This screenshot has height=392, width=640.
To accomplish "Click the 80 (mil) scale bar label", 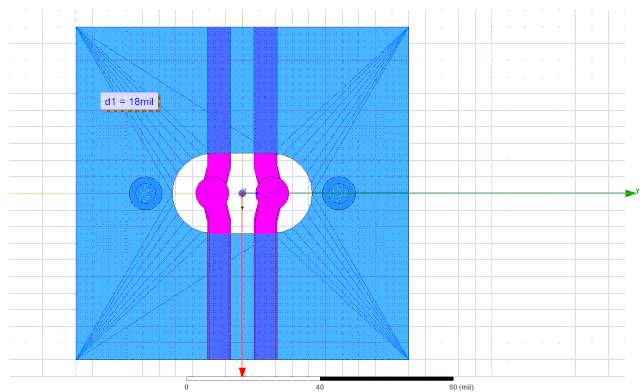I will (x=462, y=387).
